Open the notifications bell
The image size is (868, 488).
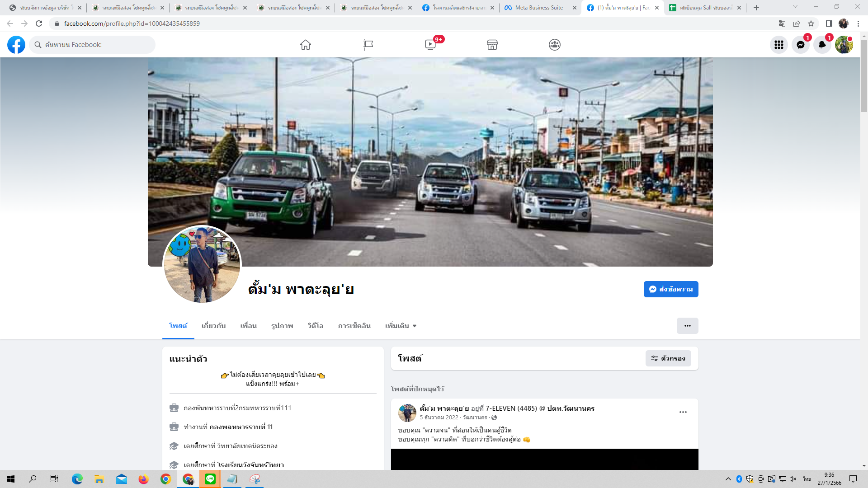pyautogui.click(x=822, y=45)
